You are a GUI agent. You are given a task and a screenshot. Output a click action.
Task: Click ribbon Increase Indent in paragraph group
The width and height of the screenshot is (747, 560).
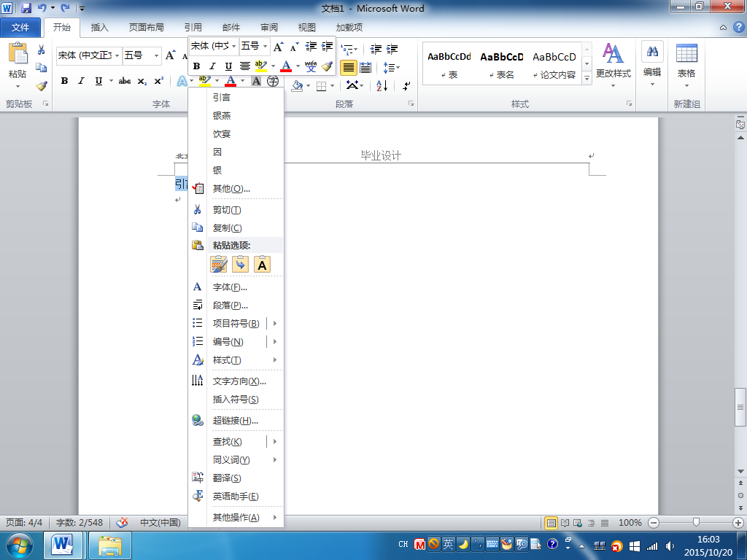point(392,49)
